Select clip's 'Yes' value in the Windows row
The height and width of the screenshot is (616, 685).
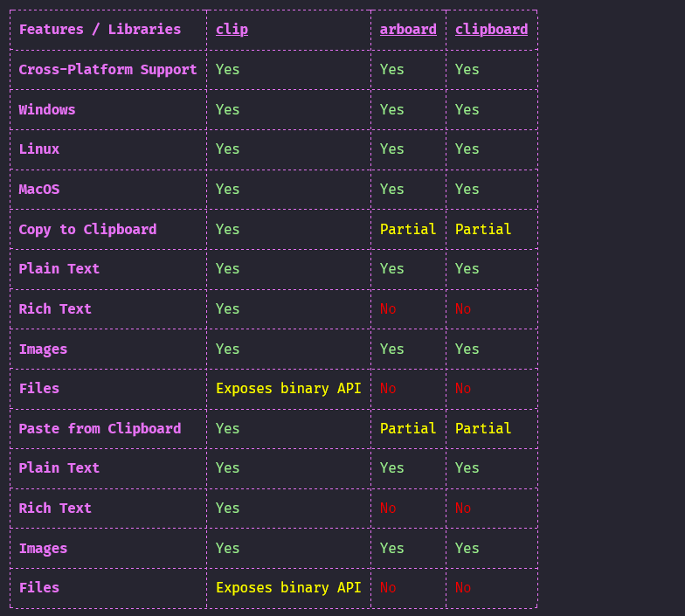point(227,110)
